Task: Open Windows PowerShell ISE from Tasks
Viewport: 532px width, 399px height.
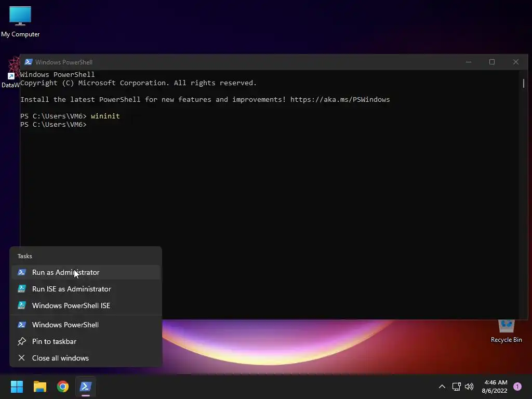Action: coord(86,305)
